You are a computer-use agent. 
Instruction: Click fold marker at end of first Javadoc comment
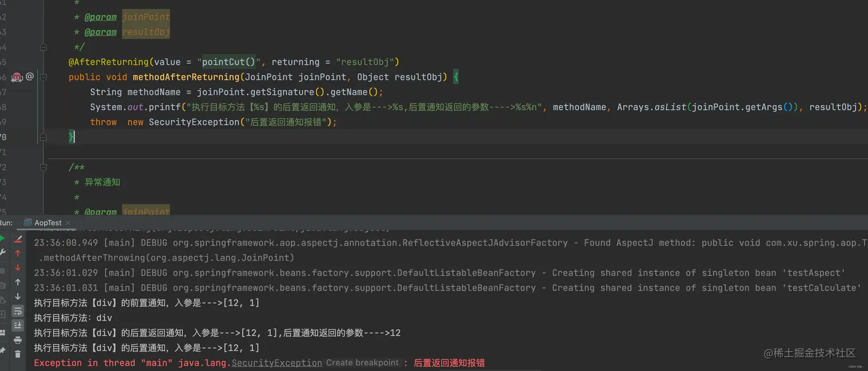[x=43, y=47]
